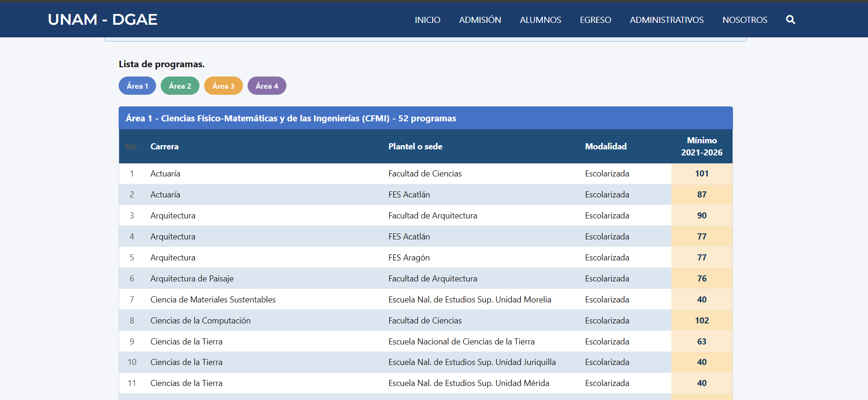Click Facultad de Ciencias in row 8

(x=425, y=321)
